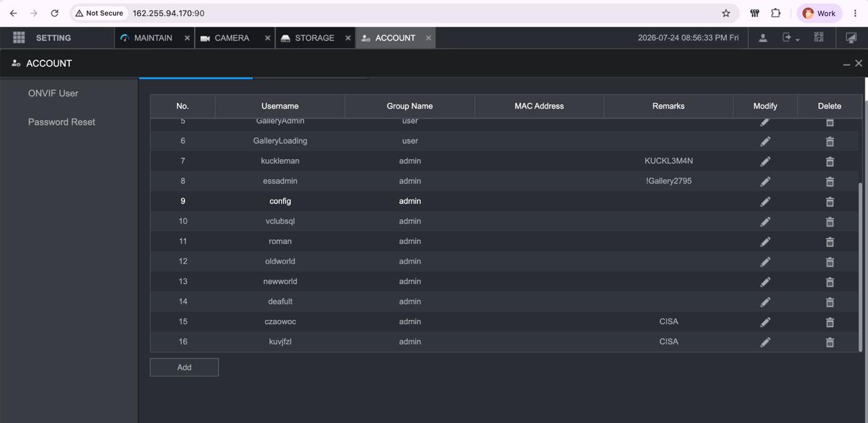
Task: Delete the kuvjfzl account with trash icon
Action: pyautogui.click(x=829, y=342)
